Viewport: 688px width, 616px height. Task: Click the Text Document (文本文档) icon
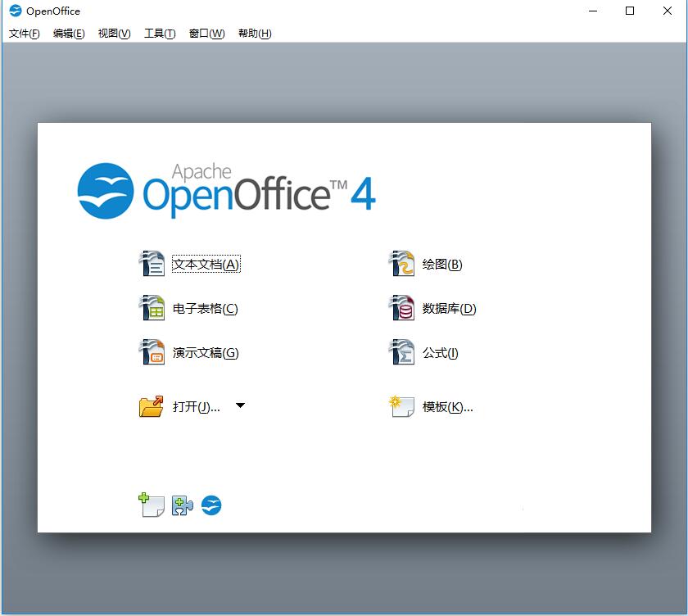[x=152, y=263]
